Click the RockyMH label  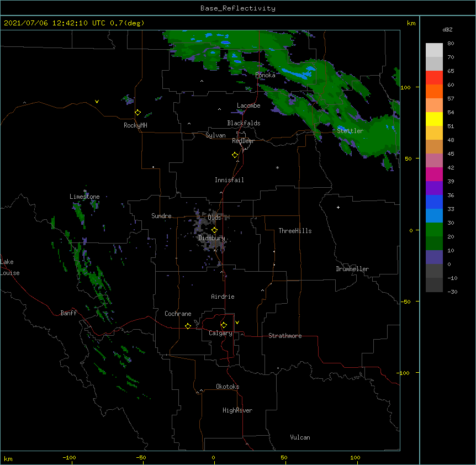point(135,125)
